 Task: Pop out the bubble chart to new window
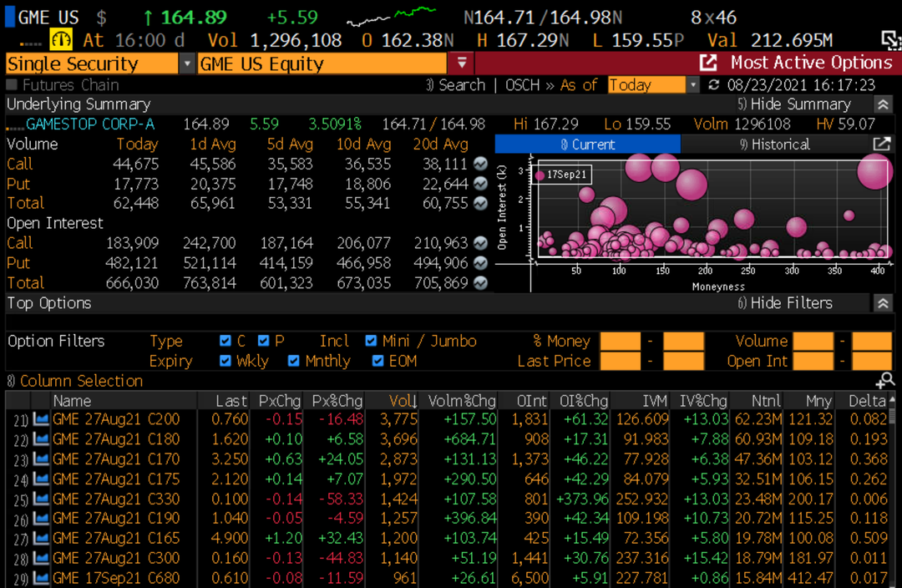coord(882,144)
